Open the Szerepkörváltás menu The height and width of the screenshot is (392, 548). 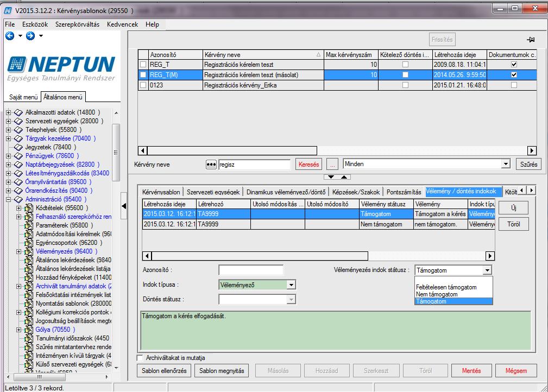click(77, 24)
